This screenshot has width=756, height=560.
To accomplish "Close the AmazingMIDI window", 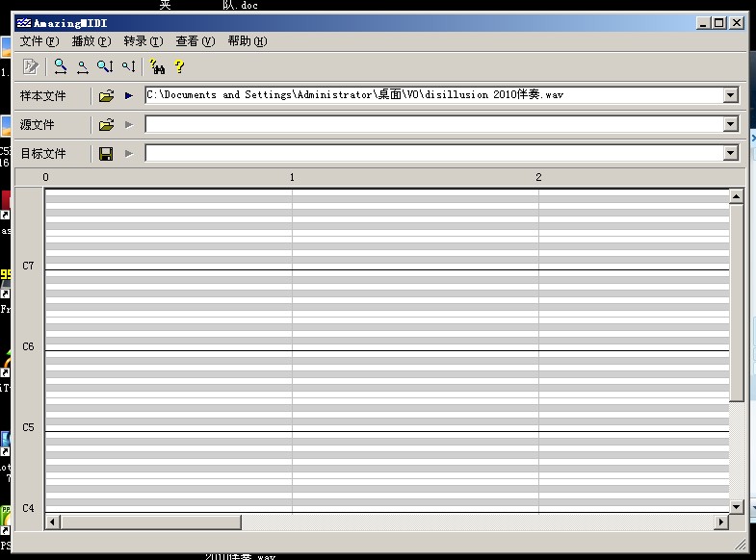I will coord(737,23).
